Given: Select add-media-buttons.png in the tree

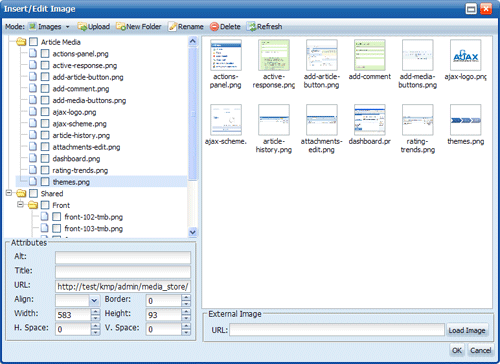Looking at the screenshot, I should point(89,100).
